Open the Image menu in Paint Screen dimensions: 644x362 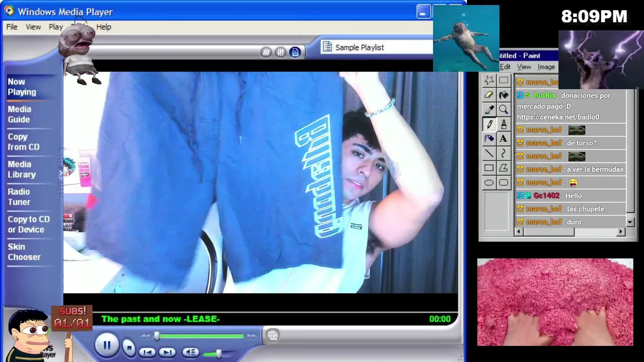click(x=546, y=67)
